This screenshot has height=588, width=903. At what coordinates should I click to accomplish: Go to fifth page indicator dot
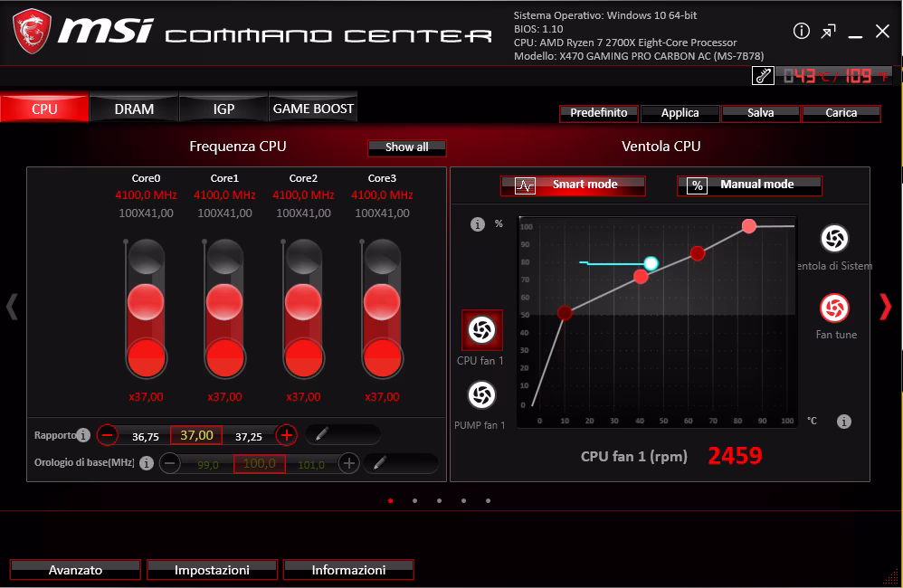point(488,500)
